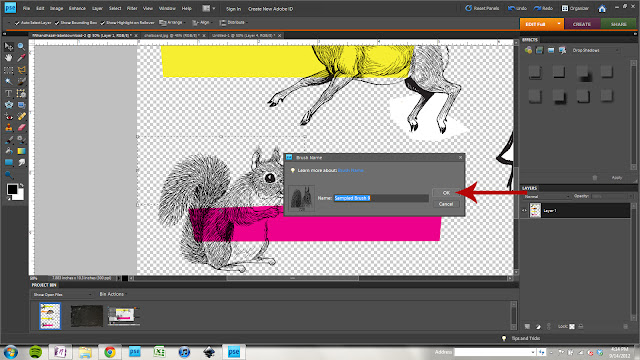Select the Spot Healing bandage tool

[x=21, y=116]
